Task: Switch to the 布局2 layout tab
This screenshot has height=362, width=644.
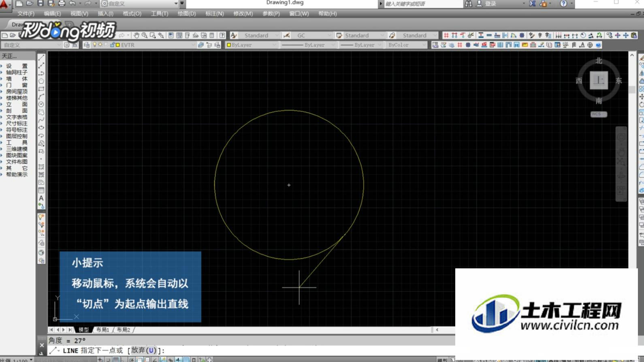Action: tap(124, 330)
